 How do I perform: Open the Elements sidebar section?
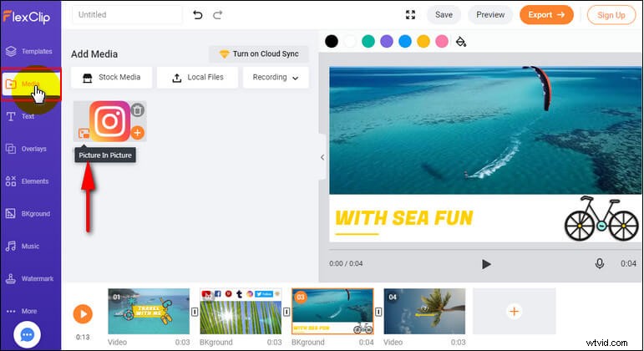tap(28, 181)
